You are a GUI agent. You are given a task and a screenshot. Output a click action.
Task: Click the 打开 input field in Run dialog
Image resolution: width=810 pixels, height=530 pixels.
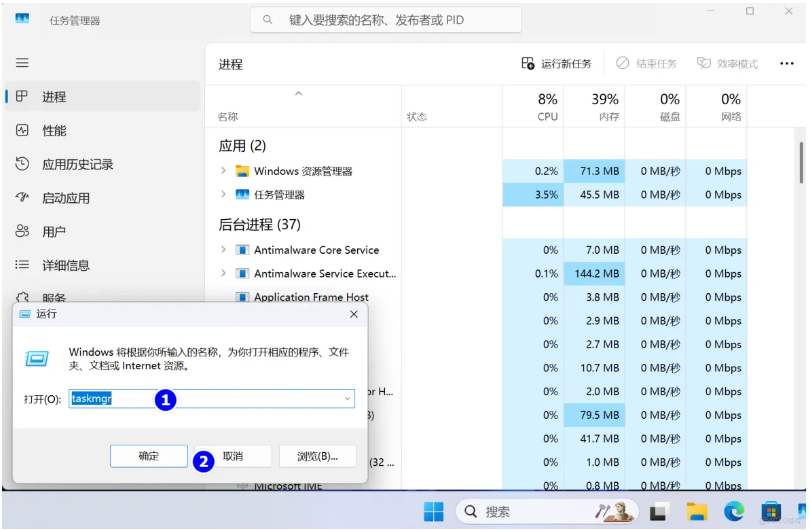point(211,398)
